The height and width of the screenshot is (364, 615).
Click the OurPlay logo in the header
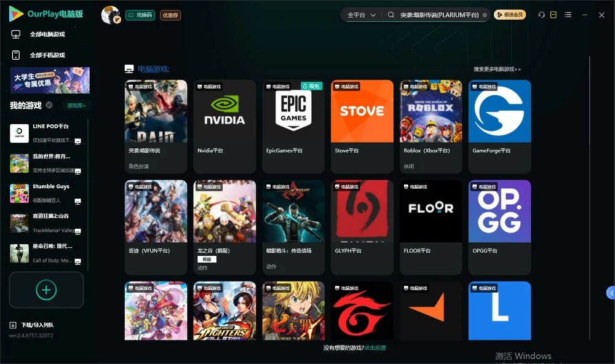[46, 14]
